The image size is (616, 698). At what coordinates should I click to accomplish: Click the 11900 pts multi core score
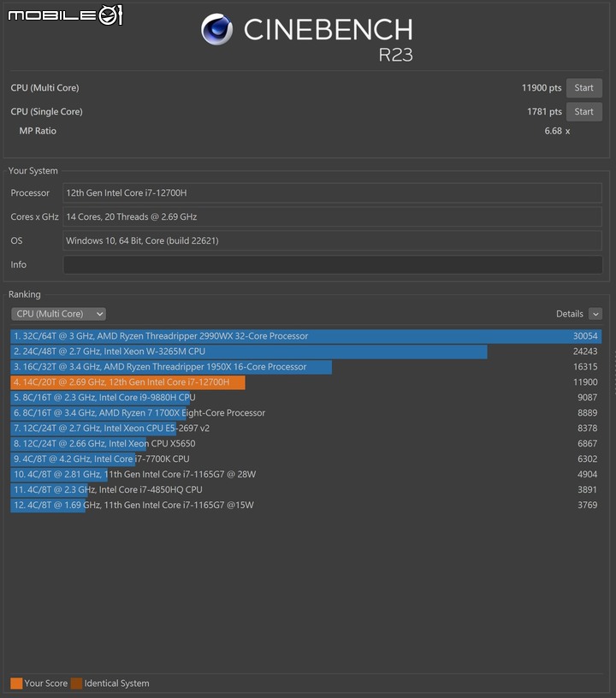click(542, 88)
